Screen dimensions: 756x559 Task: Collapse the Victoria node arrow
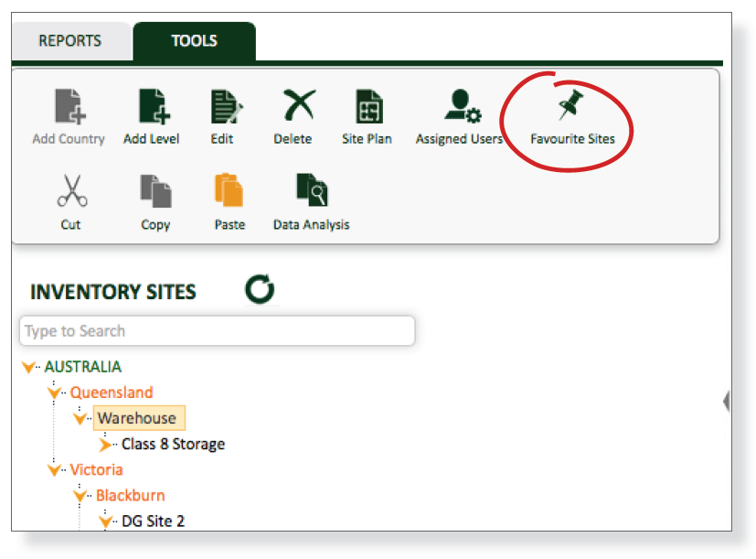pyautogui.click(x=55, y=469)
